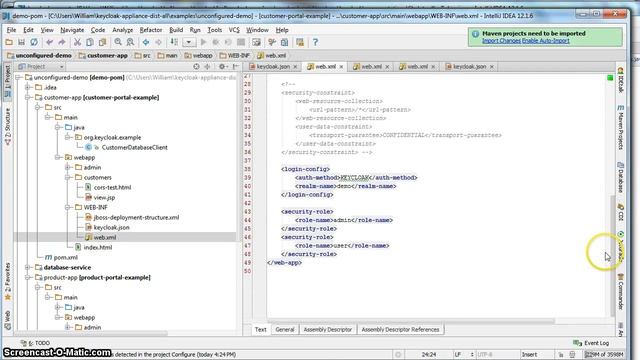Viewport: 640px width, 360px height.
Task: Click the Stop square icon
Action: [x=241, y=42]
